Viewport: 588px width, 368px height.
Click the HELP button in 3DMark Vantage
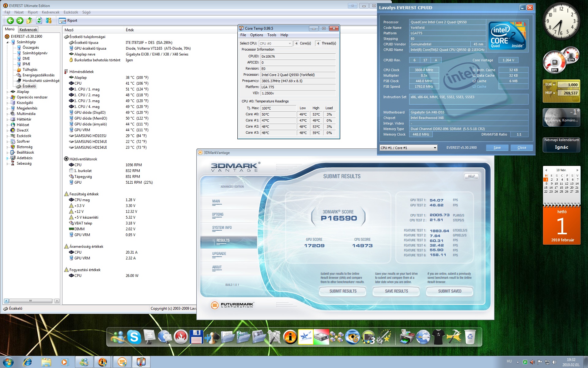471,176
